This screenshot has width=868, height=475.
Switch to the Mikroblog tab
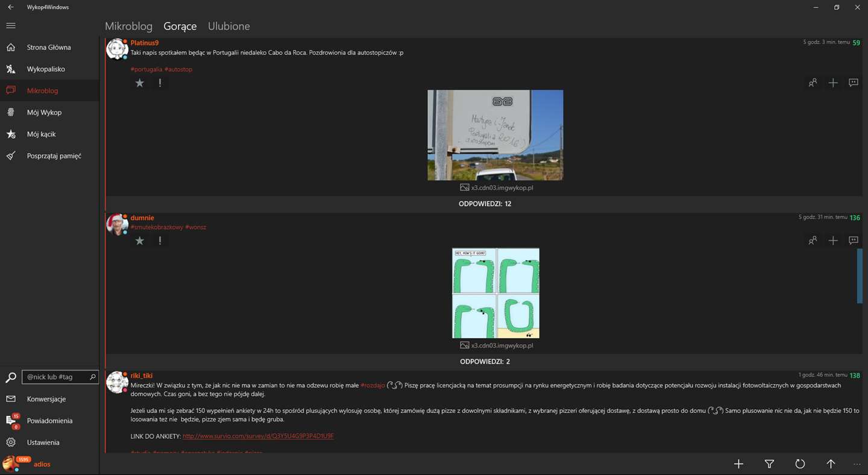(128, 26)
